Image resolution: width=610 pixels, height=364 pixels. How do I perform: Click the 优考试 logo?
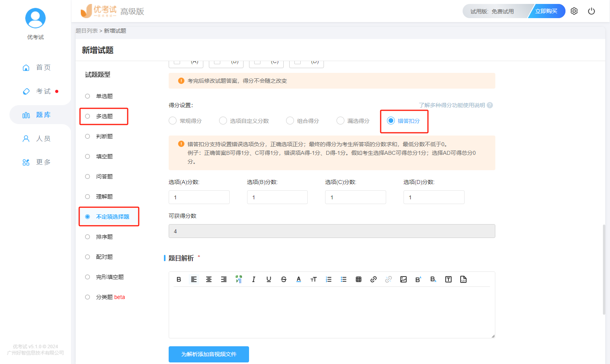coord(99,11)
